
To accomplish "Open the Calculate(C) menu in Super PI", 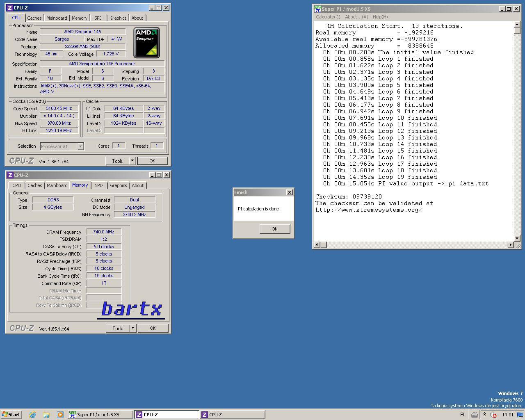I will click(328, 17).
